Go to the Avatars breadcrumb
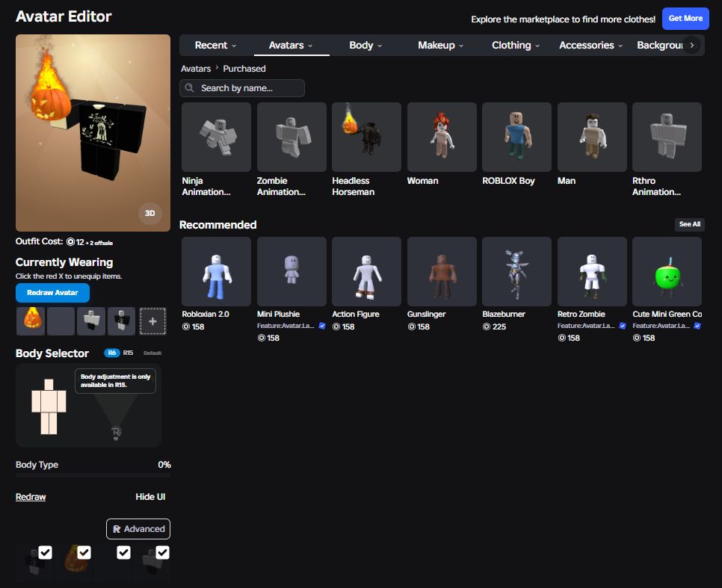The image size is (722, 588). [x=196, y=69]
